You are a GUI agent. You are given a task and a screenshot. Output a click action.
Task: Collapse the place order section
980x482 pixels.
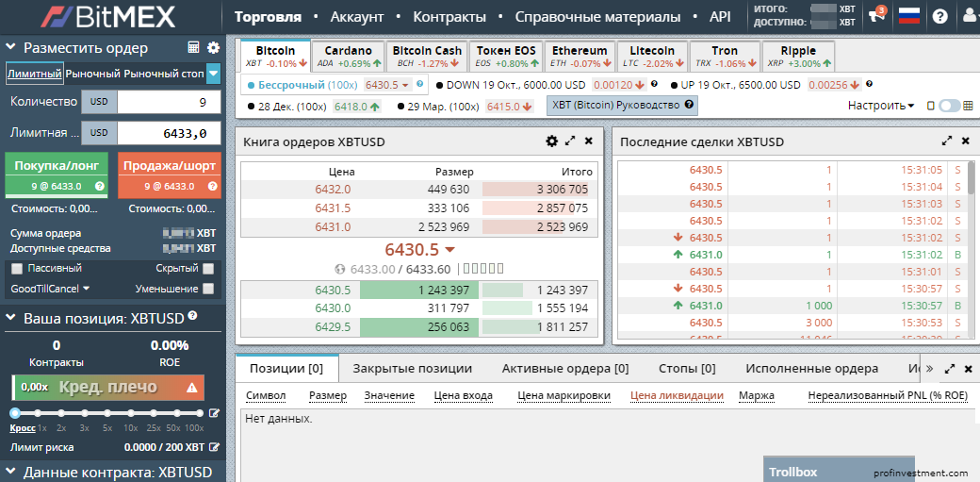point(10,47)
